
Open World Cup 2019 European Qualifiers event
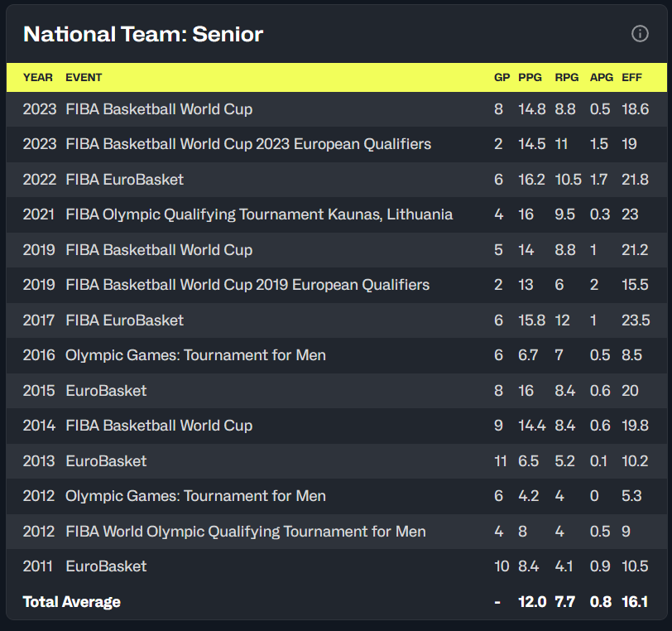click(x=247, y=285)
